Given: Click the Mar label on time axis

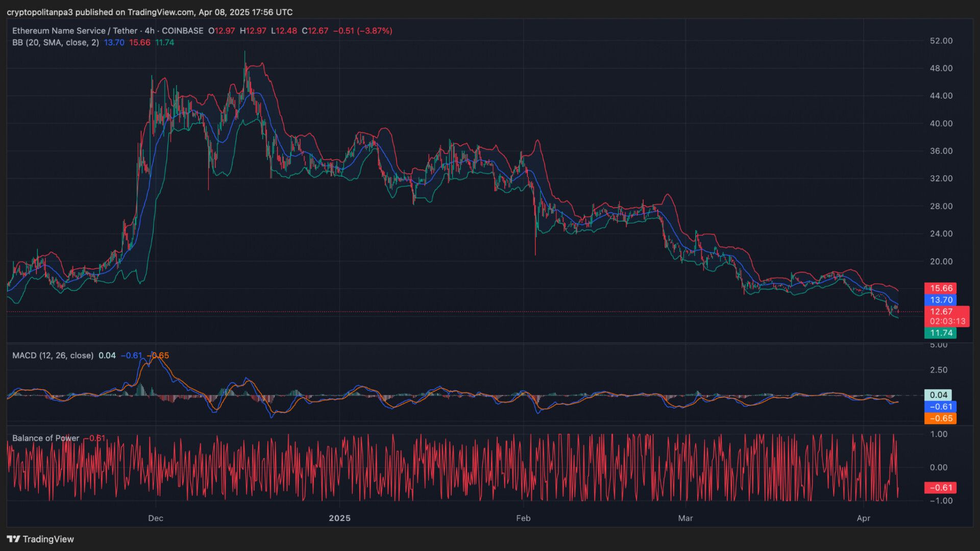Looking at the screenshot, I should tap(685, 518).
